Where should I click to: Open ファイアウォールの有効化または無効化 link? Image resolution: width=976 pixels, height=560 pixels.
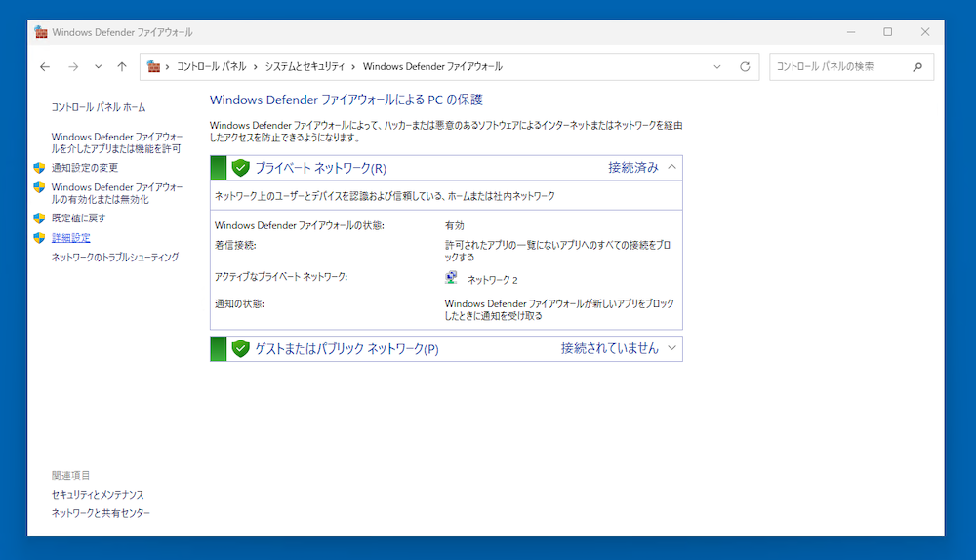click(117, 193)
